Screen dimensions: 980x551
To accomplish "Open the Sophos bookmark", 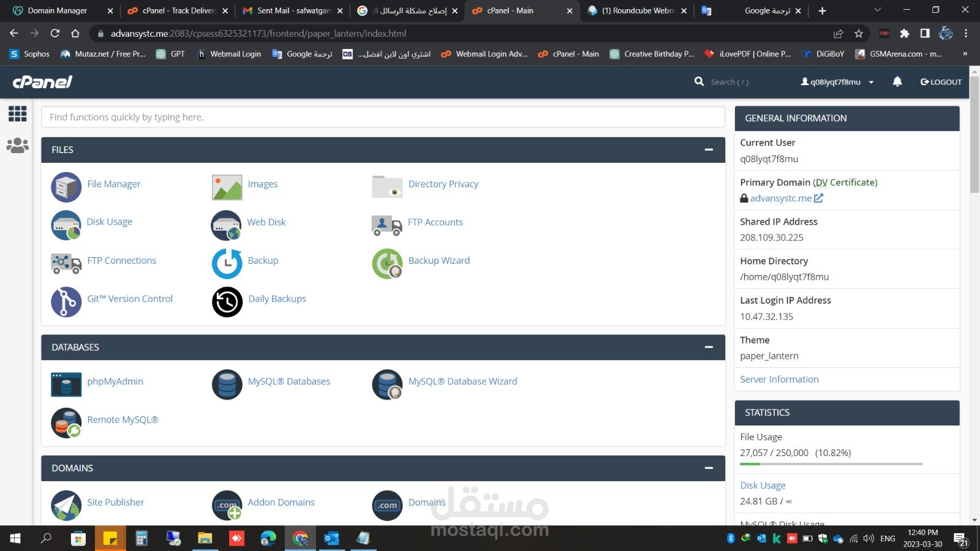I will pyautogui.click(x=29, y=54).
